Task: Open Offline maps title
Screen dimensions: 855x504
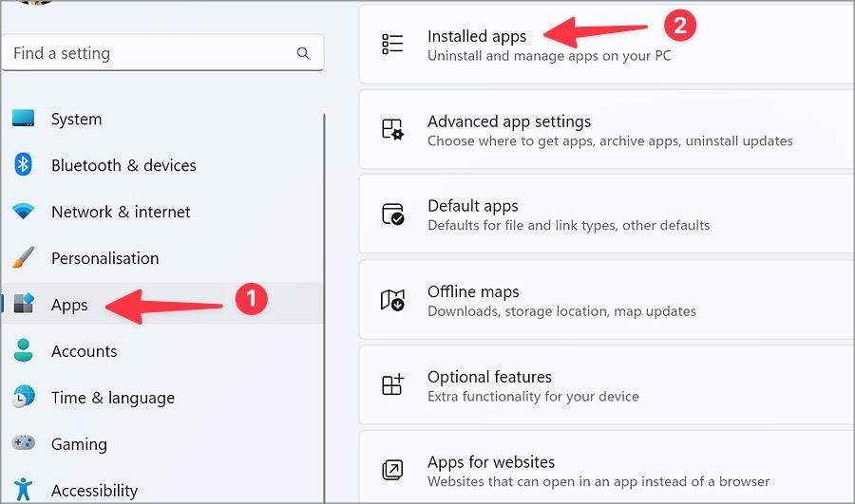Action: (x=473, y=291)
